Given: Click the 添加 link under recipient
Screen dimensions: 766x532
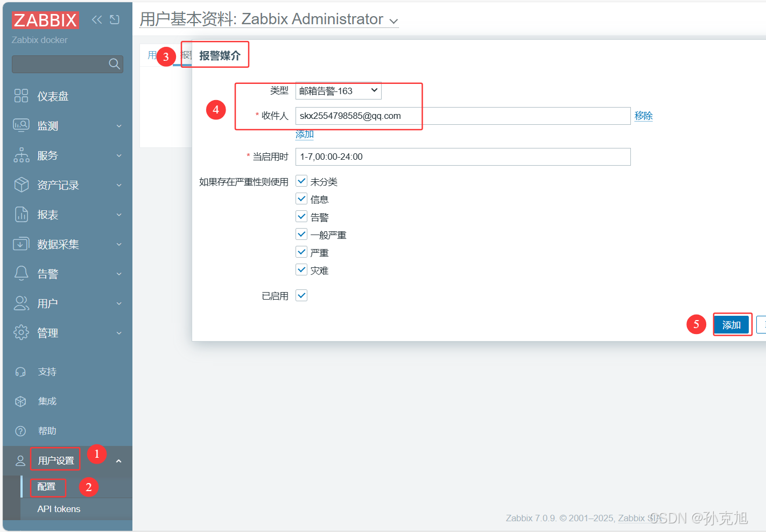Looking at the screenshot, I should (x=305, y=134).
